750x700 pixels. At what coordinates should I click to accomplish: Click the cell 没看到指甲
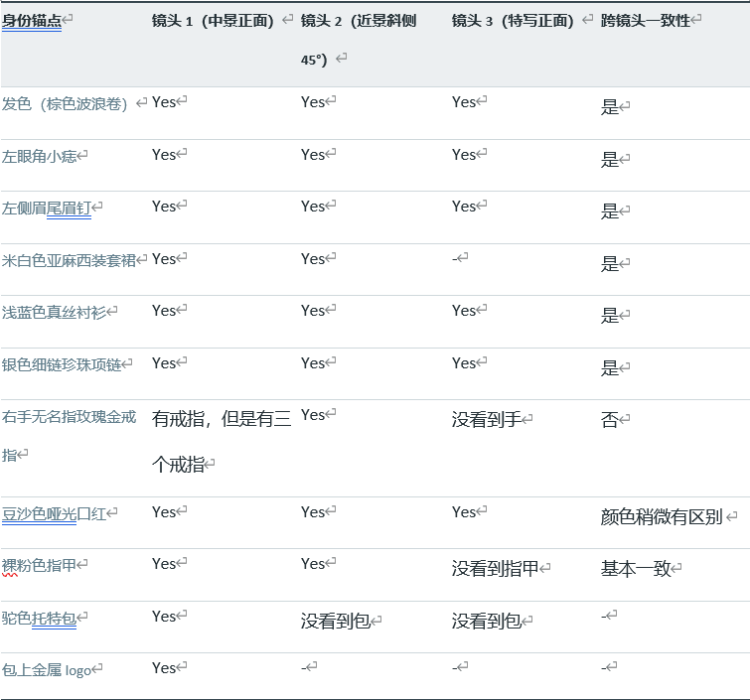click(x=495, y=569)
